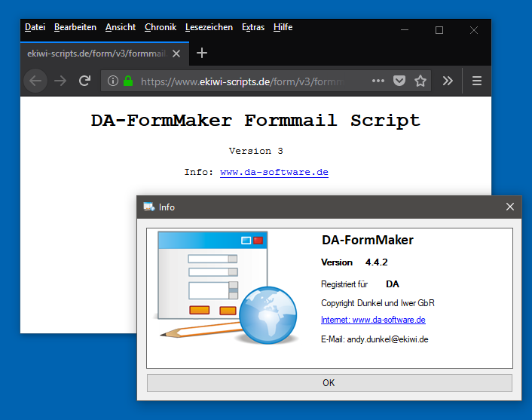Screen dimensions: 532x420
Task: Open page actions three-dot menu in address bar
Action: 378,81
